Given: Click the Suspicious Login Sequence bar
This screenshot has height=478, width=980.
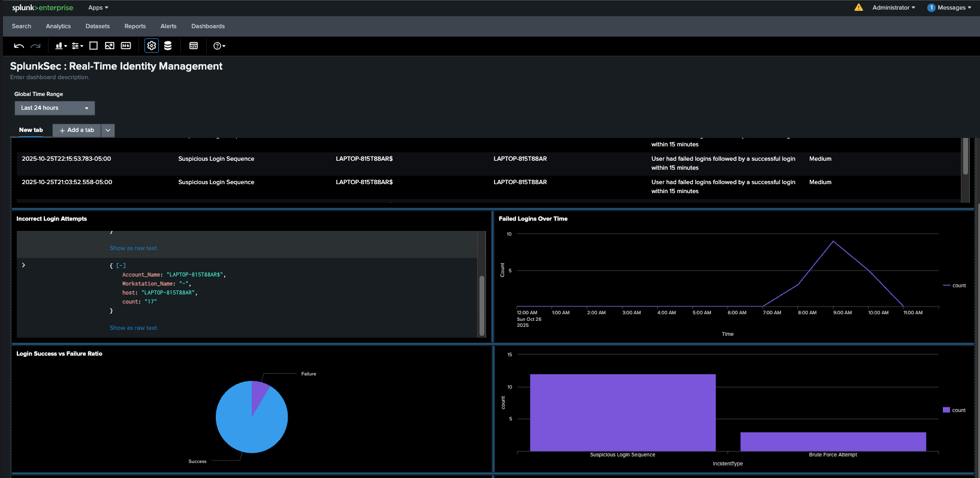Looking at the screenshot, I should 623,413.
